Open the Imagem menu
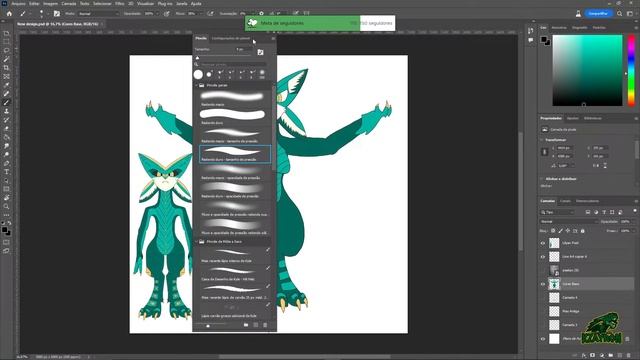This screenshot has width=640, height=360. point(51,4)
